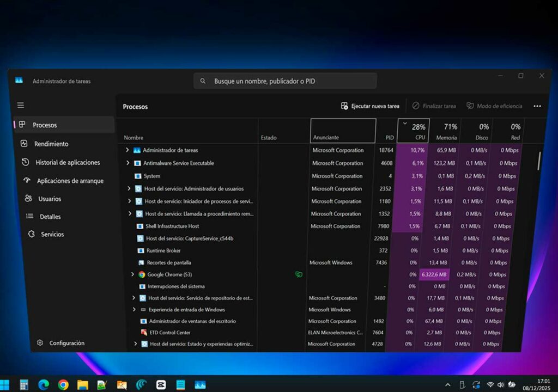Click the process search input field
The width and height of the screenshot is (558, 392).
285,81
